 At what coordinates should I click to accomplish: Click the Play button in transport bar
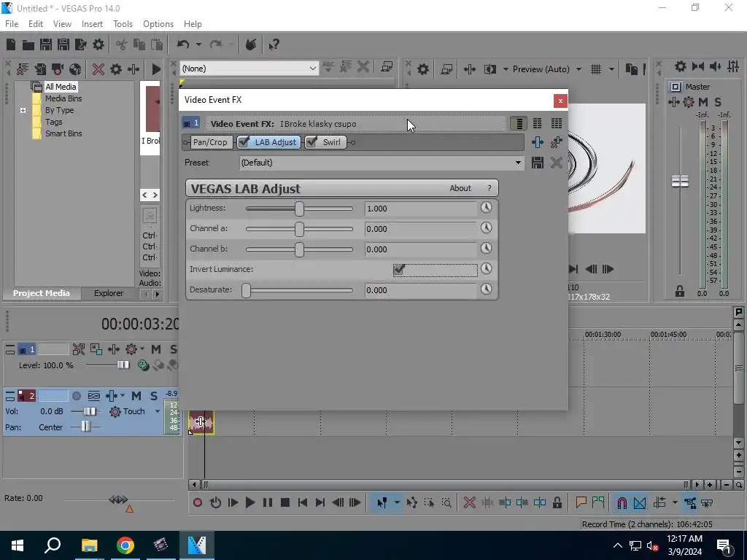click(x=249, y=502)
